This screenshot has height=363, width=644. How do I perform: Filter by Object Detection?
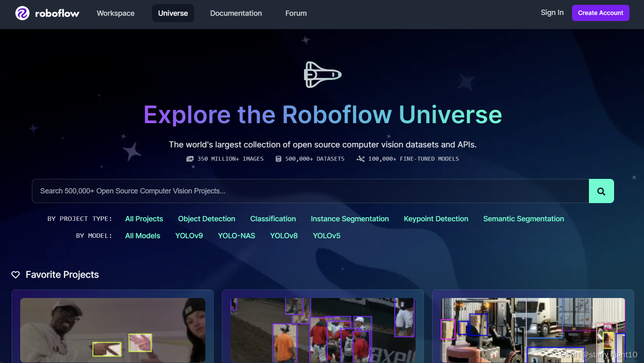coord(207,219)
